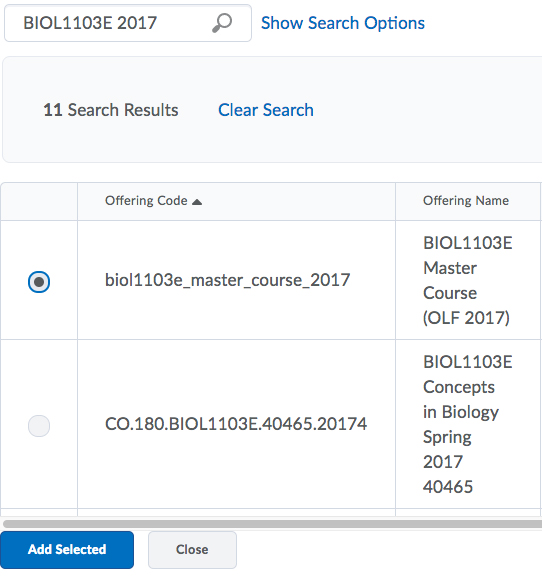This screenshot has height=576, width=542.
Task: Close the course offering dialog
Action: pos(192,550)
